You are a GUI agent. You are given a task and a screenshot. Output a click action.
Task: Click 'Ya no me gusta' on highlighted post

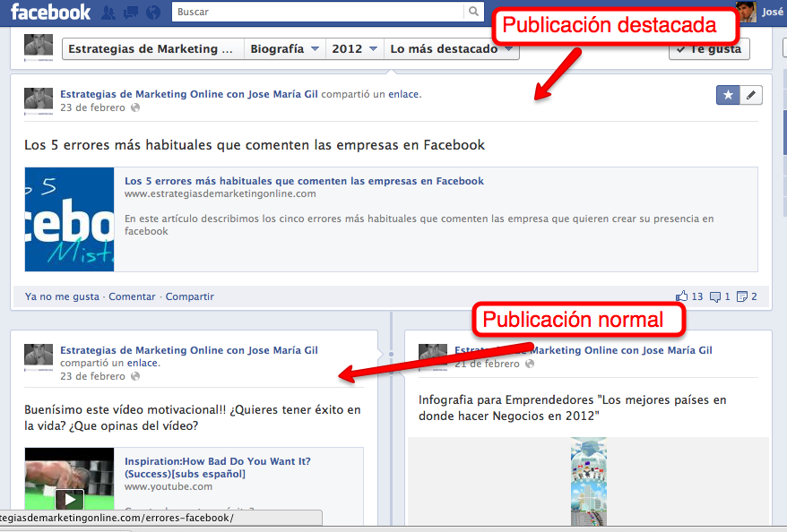click(x=62, y=296)
